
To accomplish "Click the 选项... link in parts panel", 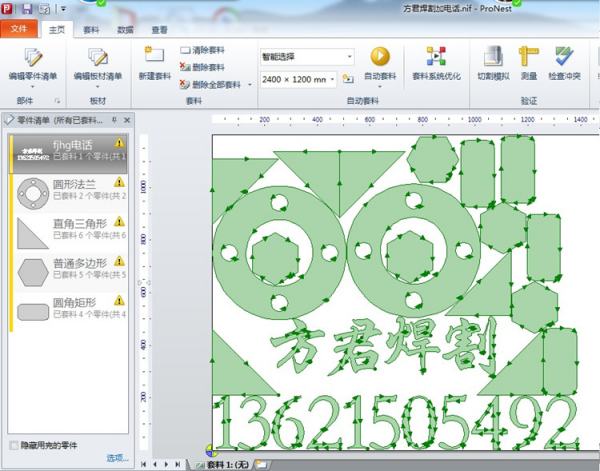I will click(x=117, y=458).
